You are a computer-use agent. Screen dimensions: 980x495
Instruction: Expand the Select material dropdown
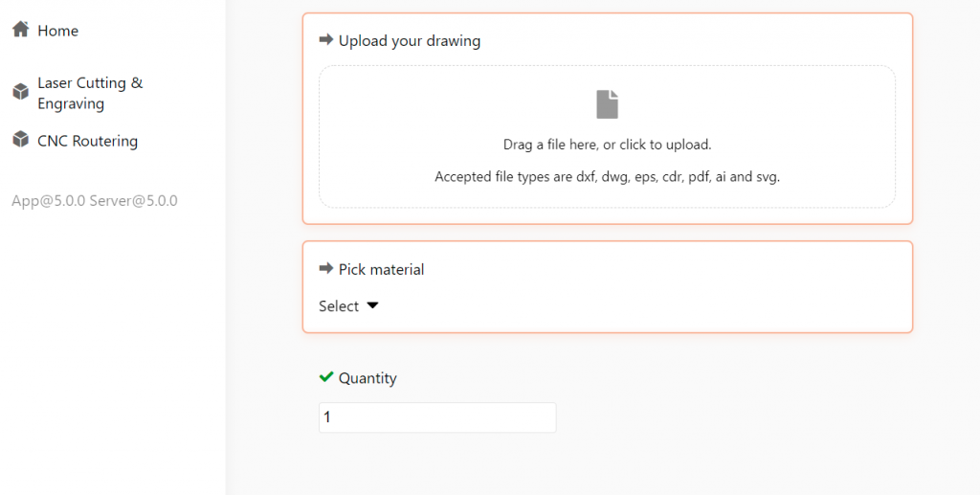[x=348, y=305]
